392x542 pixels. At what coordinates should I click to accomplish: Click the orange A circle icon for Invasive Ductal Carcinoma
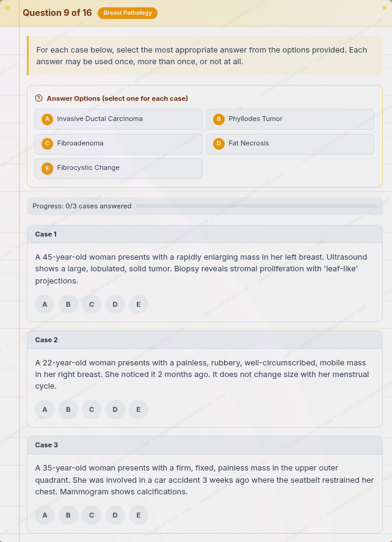point(47,119)
